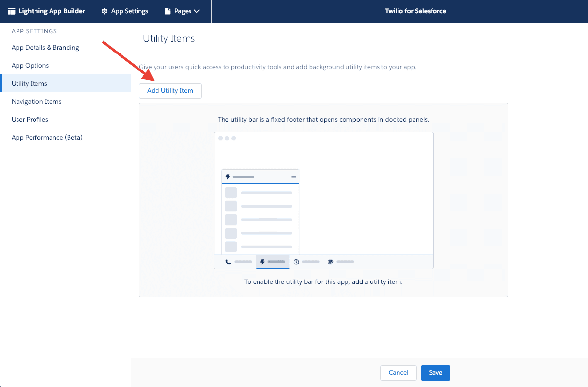Open the User Profiles section
This screenshot has width=588, height=387.
point(30,119)
